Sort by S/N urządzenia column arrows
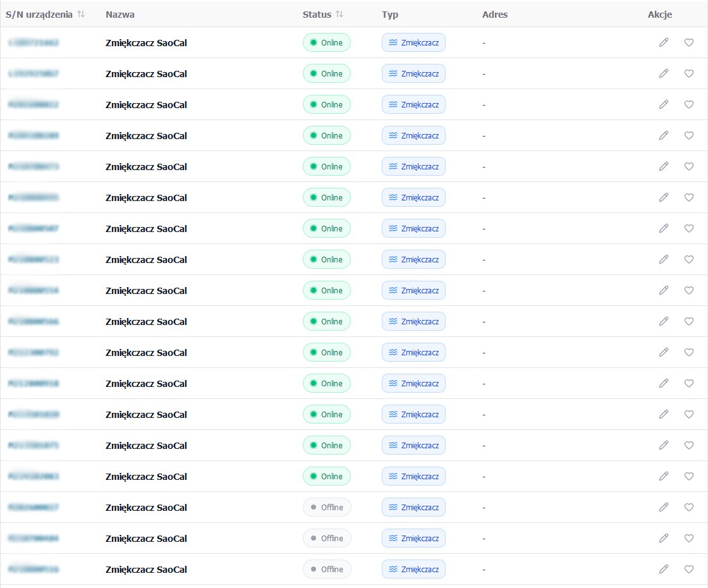Image resolution: width=708 pixels, height=588 pixels. [81, 15]
